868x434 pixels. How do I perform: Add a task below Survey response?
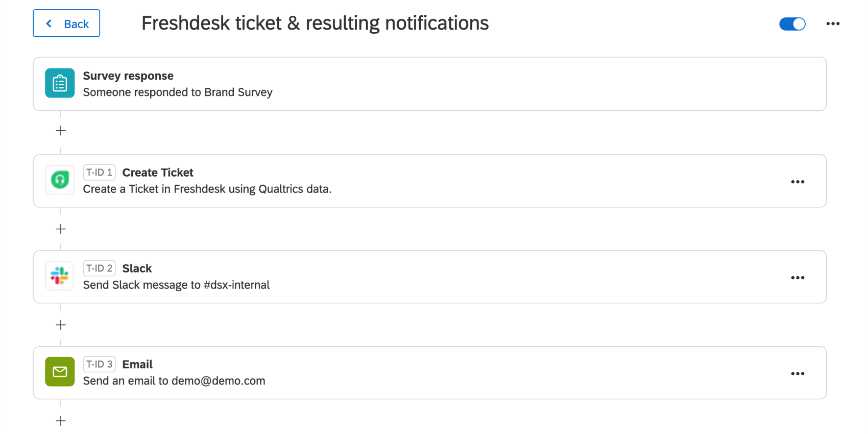pyautogui.click(x=61, y=131)
